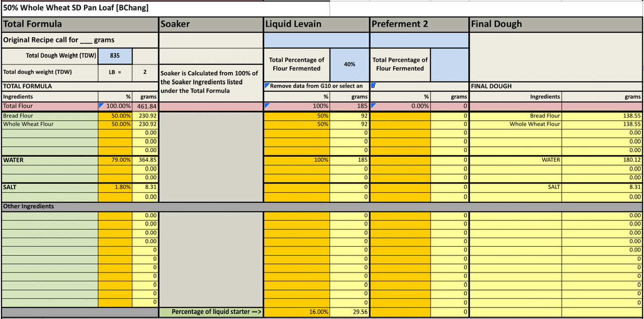Select the Total Dough Weight cell showing 835

coord(115,56)
